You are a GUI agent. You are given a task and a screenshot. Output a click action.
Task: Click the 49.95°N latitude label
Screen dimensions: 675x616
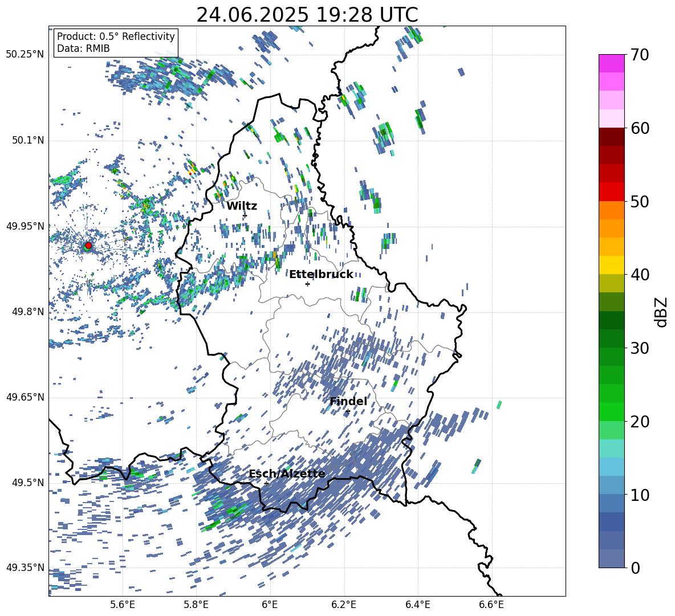(x=25, y=226)
